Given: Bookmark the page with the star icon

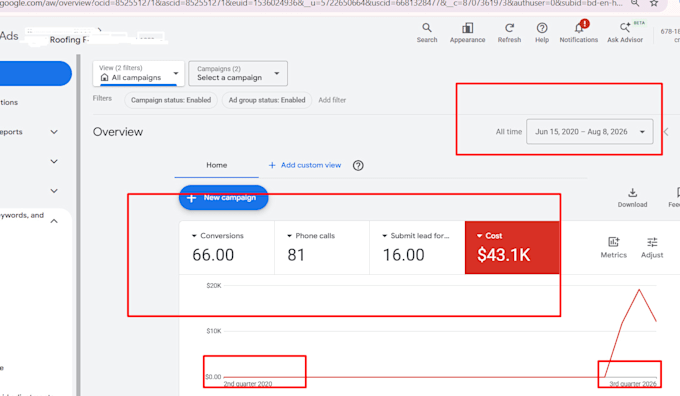Looking at the screenshot, I should click(654, 3).
